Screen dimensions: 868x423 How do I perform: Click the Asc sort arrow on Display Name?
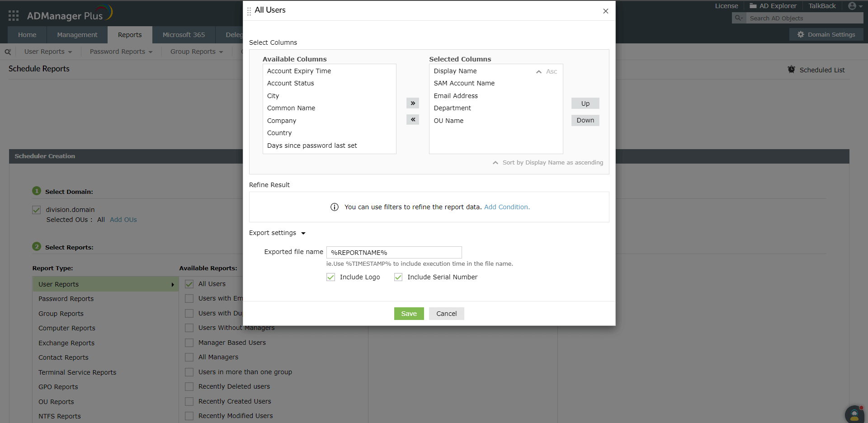point(539,71)
